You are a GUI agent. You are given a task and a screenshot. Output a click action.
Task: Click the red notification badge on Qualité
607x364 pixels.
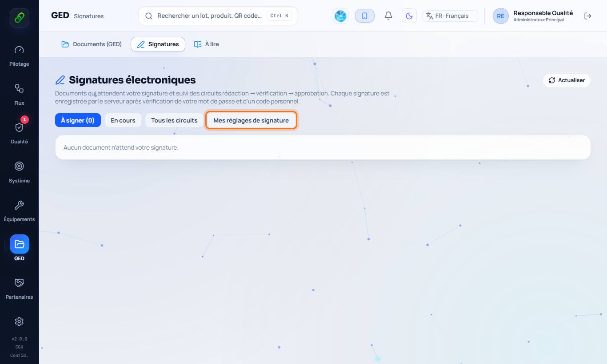(x=25, y=120)
